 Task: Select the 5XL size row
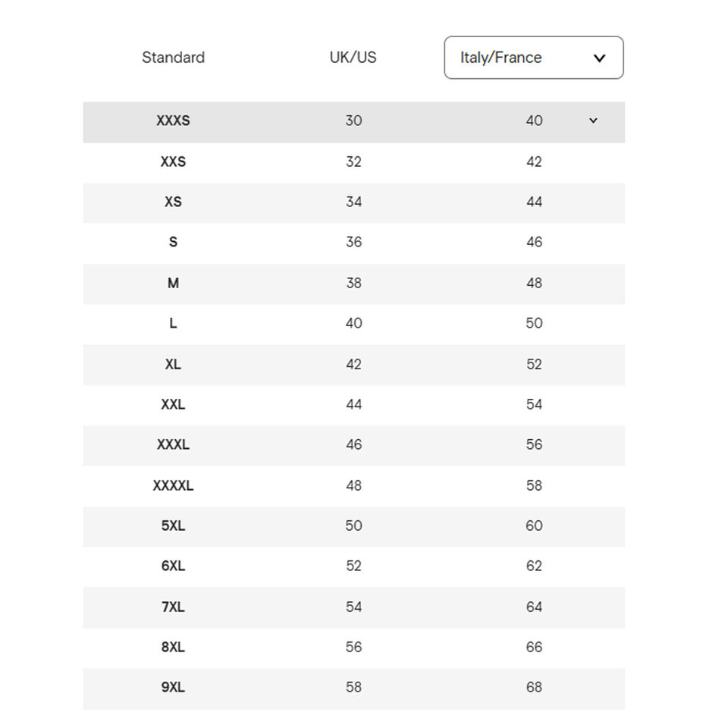point(173,526)
